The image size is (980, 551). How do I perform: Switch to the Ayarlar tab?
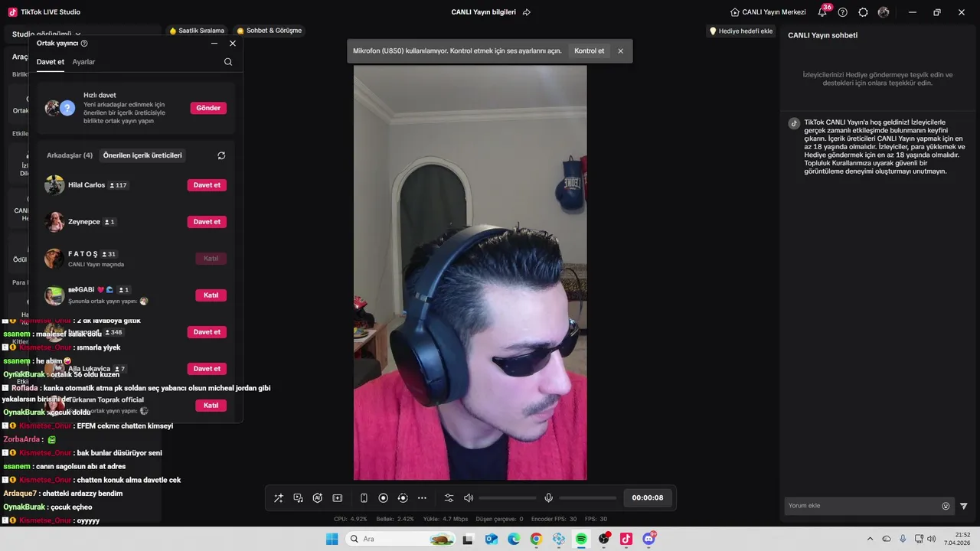tap(83, 62)
